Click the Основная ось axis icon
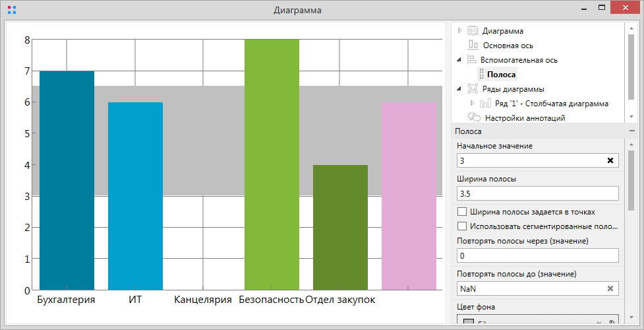Viewport: 644px width, 330px height. tap(473, 46)
